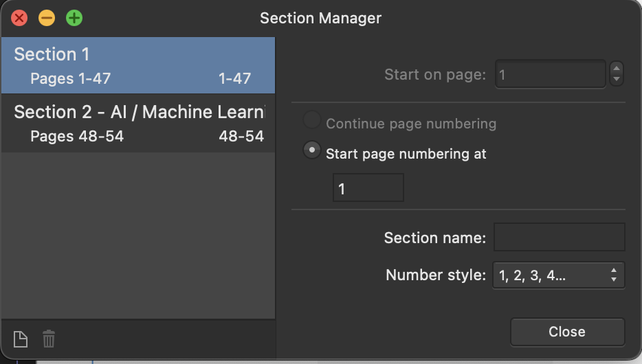642x364 pixels.
Task: Select the Continue page numbering radio button
Action: pos(311,120)
